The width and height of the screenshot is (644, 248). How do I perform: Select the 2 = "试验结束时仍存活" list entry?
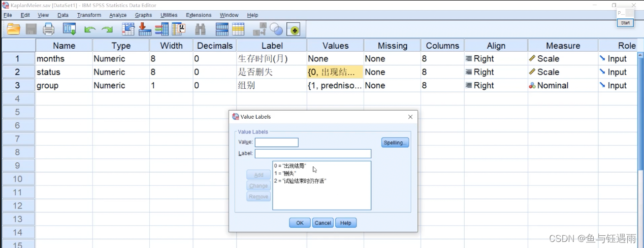pos(300,181)
